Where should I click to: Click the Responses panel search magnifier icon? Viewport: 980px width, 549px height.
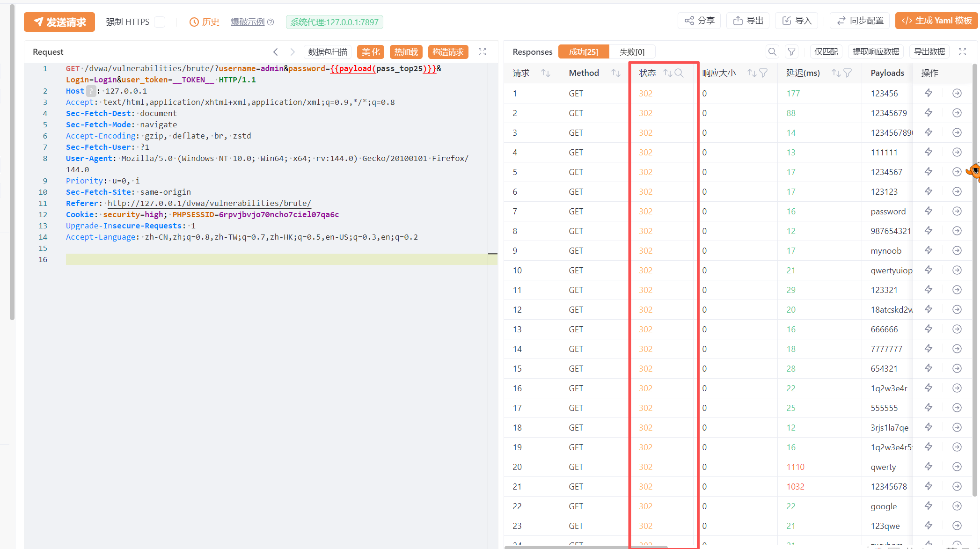coord(772,51)
